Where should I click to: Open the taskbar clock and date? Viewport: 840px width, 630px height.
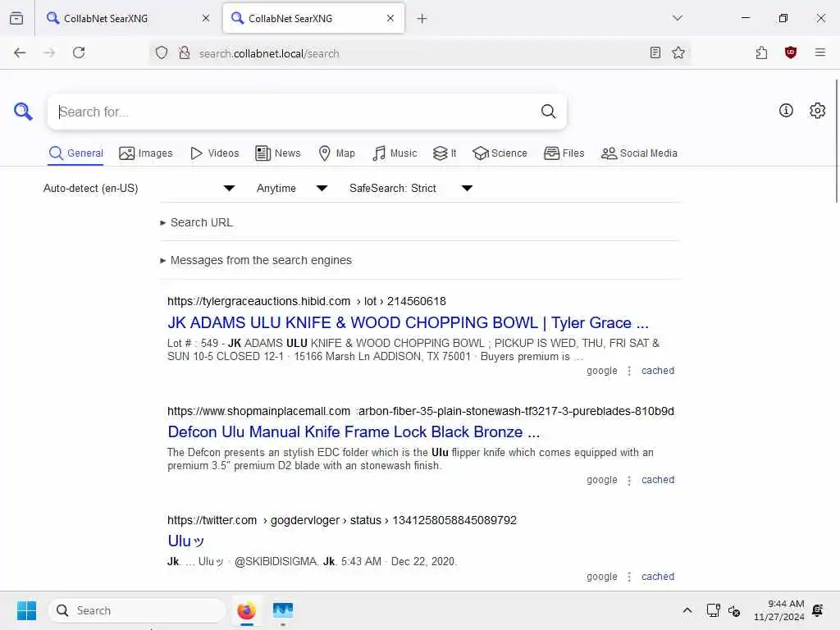[779, 610]
